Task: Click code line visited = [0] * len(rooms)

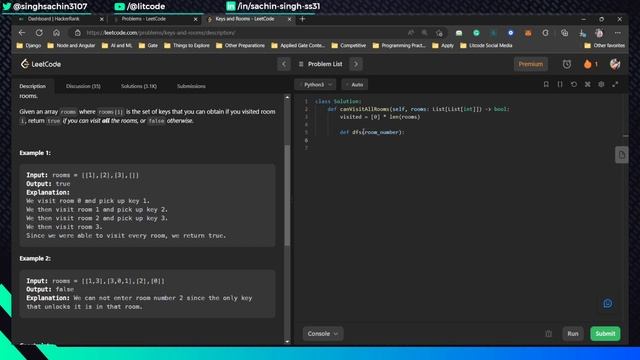Action: (x=380, y=117)
